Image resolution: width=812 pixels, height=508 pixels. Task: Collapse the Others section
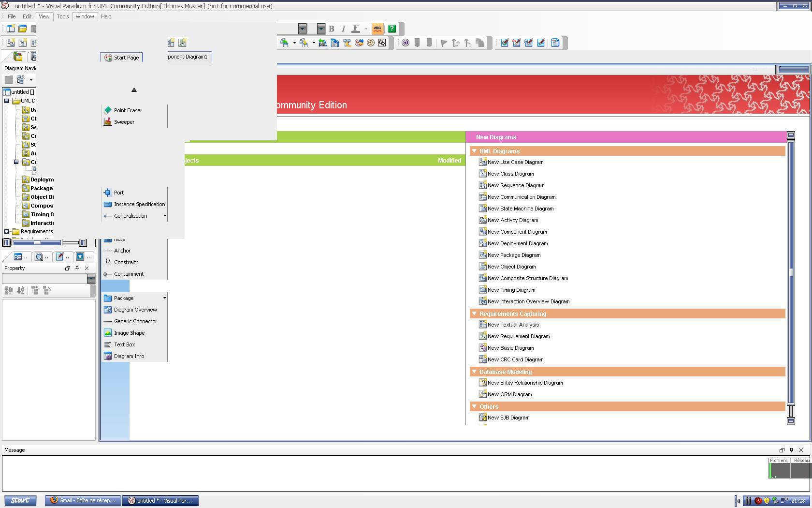click(474, 406)
